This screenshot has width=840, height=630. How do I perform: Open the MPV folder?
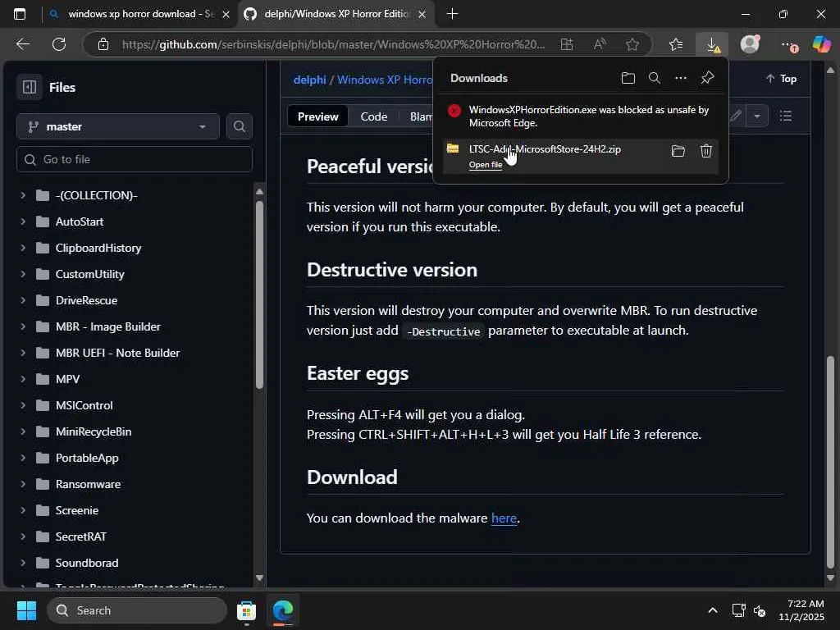[x=67, y=379]
